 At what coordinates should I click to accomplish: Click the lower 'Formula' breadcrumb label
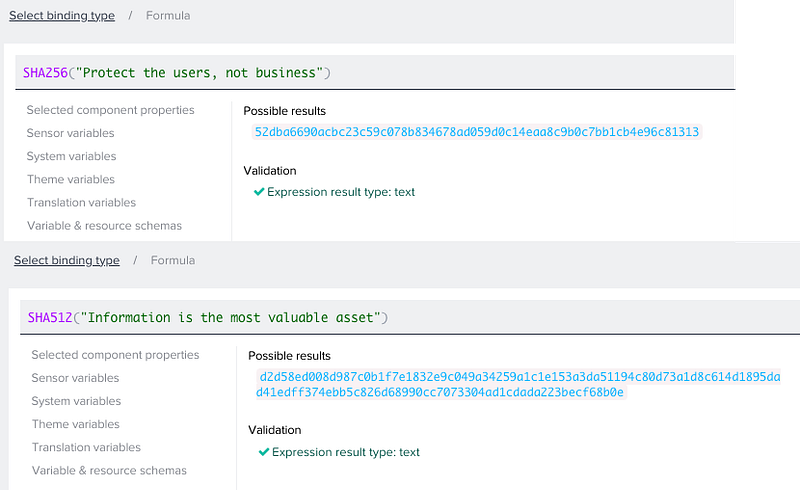tap(173, 260)
